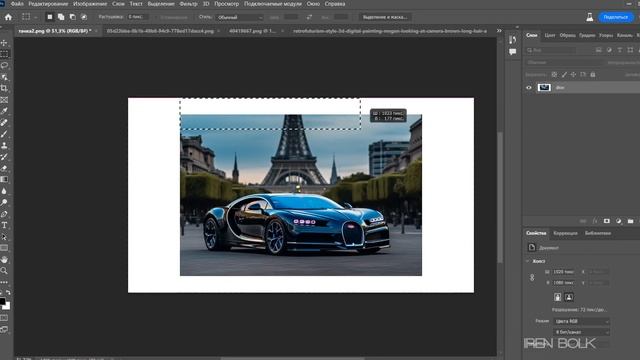The height and width of the screenshot is (360, 640).
Task: Select the Move tool
Action: pos(4,42)
